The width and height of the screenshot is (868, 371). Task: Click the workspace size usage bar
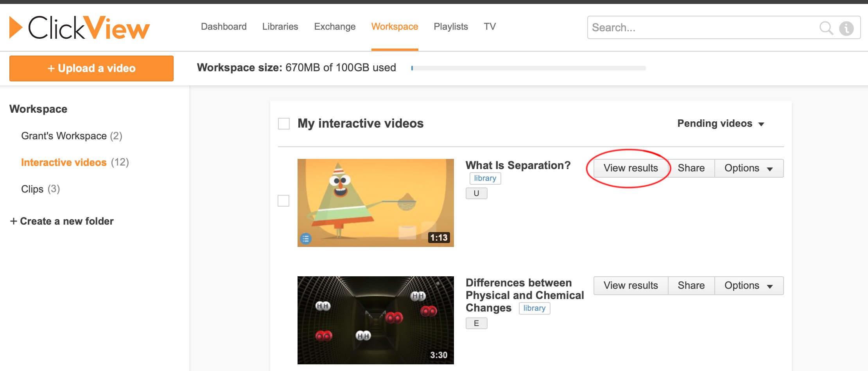(x=528, y=68)
